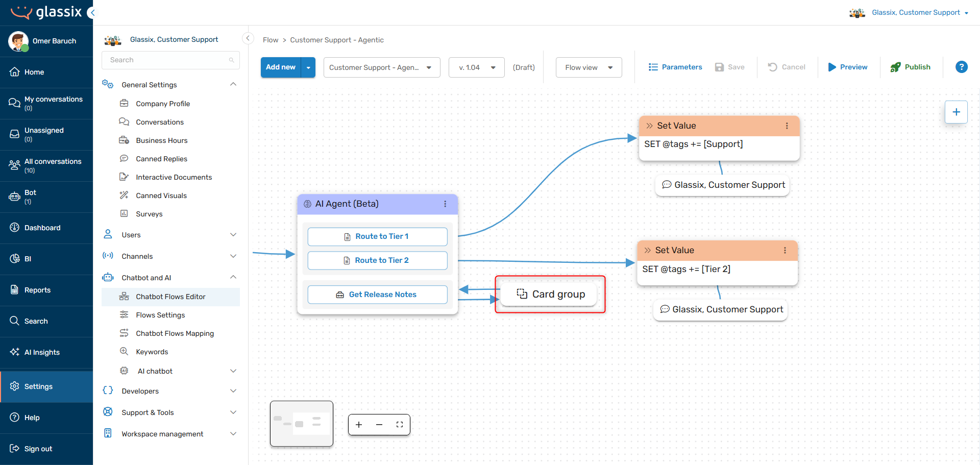Open the Support Set Value node options menu
980x465 pixels.
(x=787, y=126)
